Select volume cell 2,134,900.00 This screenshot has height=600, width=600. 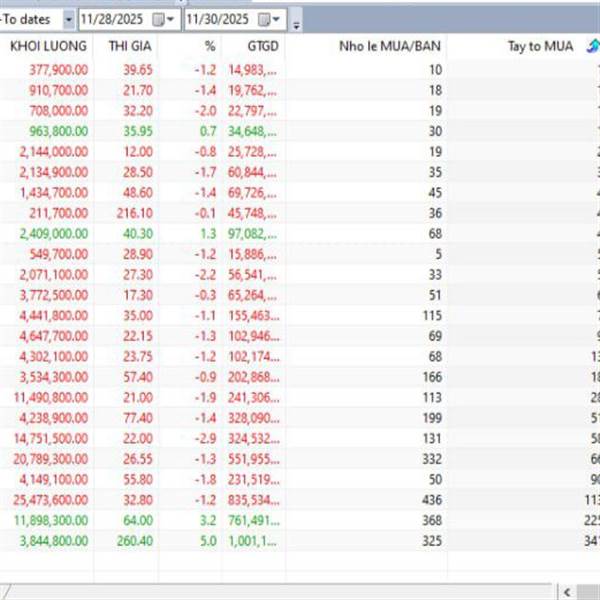point(54,172)
